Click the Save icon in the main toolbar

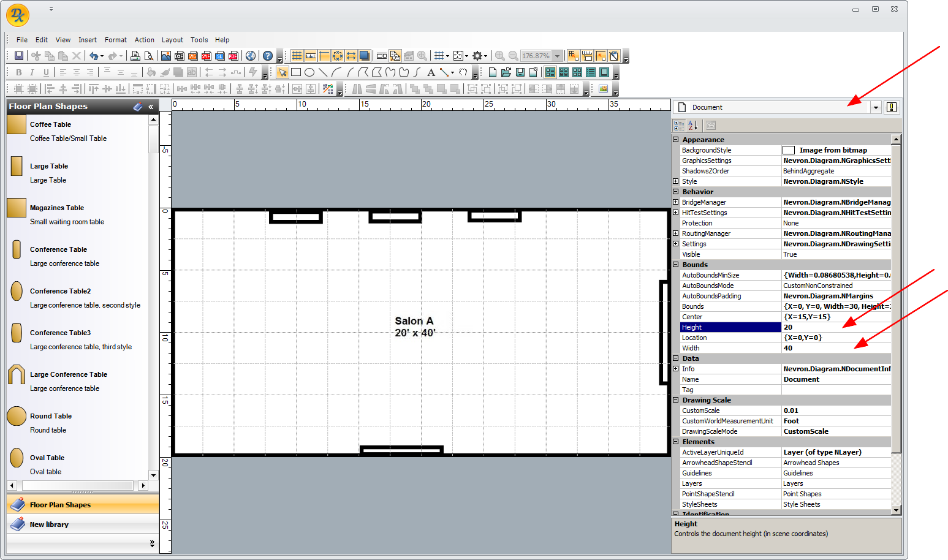click(19, 56)
